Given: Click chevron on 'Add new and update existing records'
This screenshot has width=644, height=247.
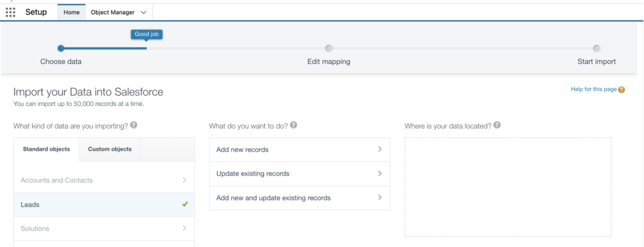Looking at the screenshot, I should [380, 198].
